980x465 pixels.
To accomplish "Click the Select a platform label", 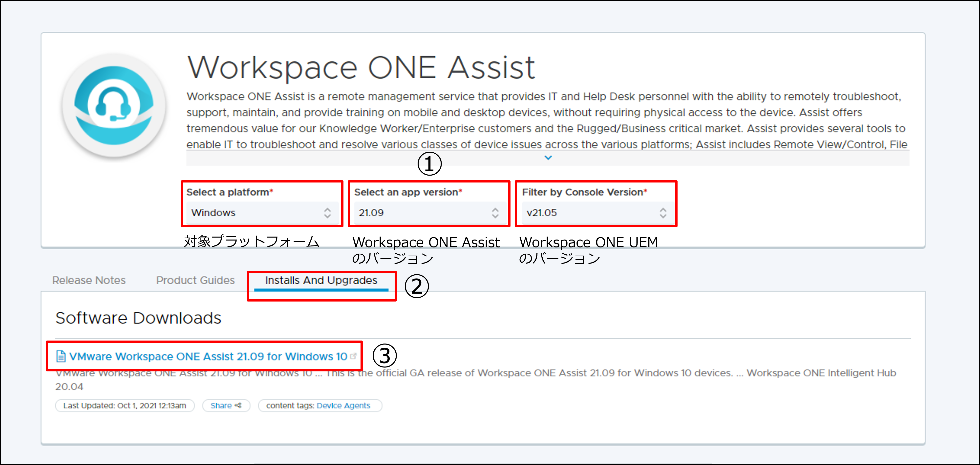I will point(229,192).
